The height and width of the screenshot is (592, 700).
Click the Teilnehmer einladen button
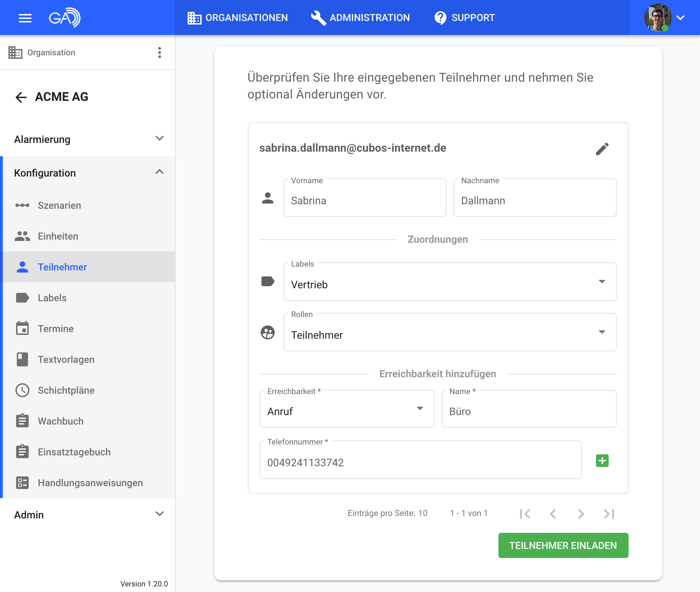(x=563, y=545)
